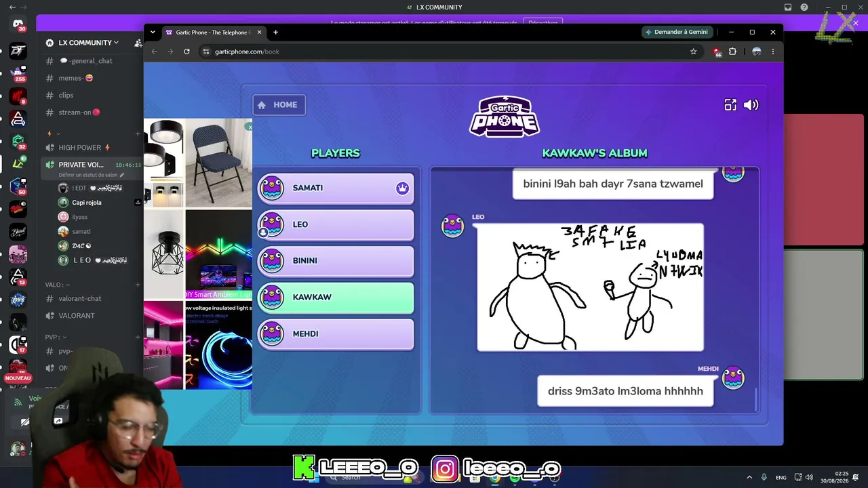Switch to the Gartic Phone tab
The height and width of the screenshot is (488, 868).
(x=214, y=33)
